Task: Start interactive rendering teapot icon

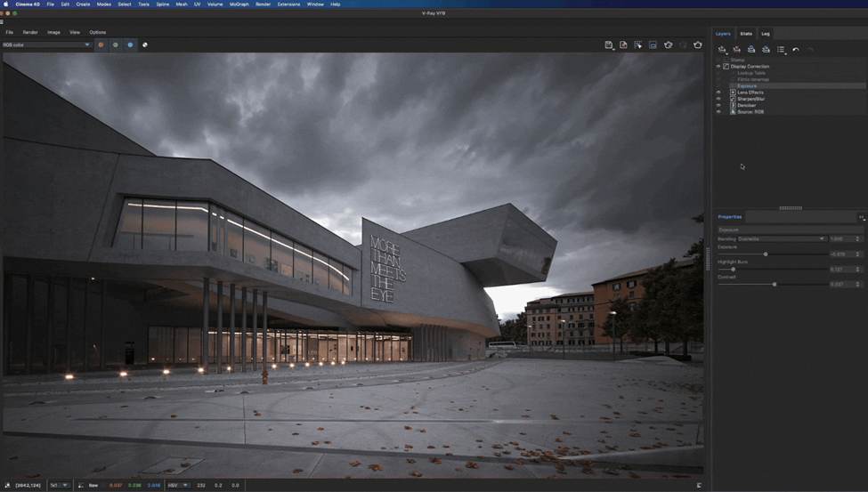Action: coord(669,44)
